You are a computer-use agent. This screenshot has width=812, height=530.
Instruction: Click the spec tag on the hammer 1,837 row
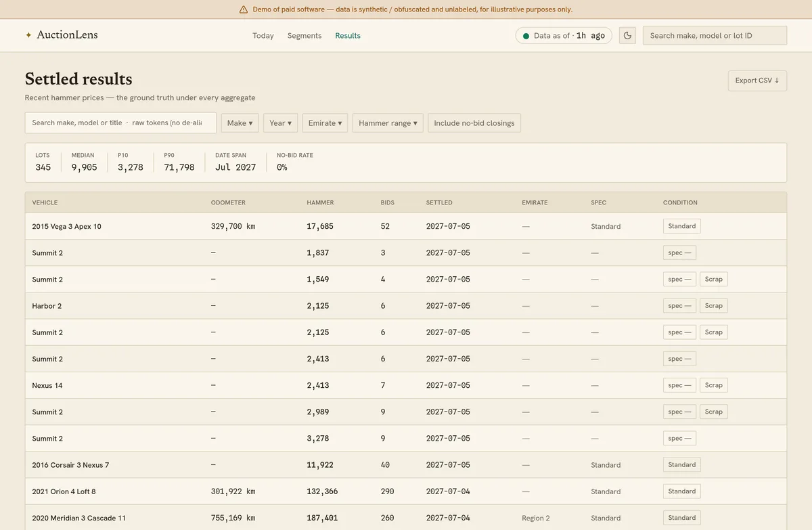(679, 252)
